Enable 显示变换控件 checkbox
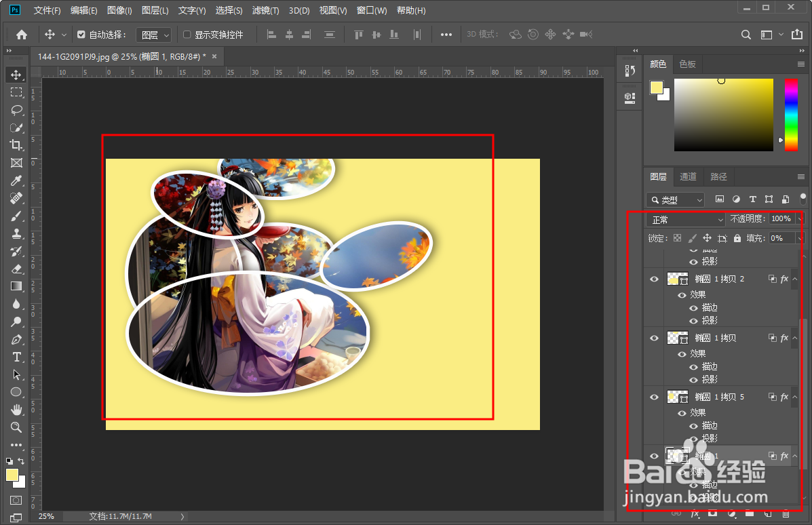The image size is (812, 525). [x=187, y=35]
